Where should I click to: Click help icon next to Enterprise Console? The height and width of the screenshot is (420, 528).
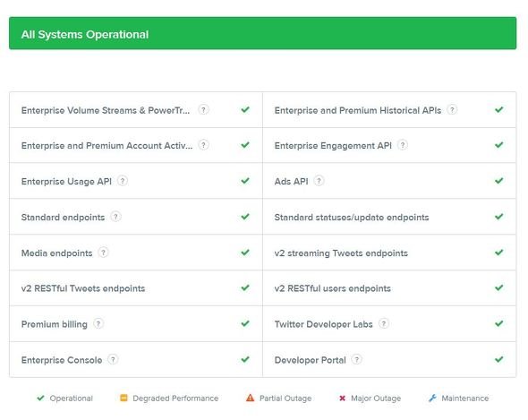[113, 360]
